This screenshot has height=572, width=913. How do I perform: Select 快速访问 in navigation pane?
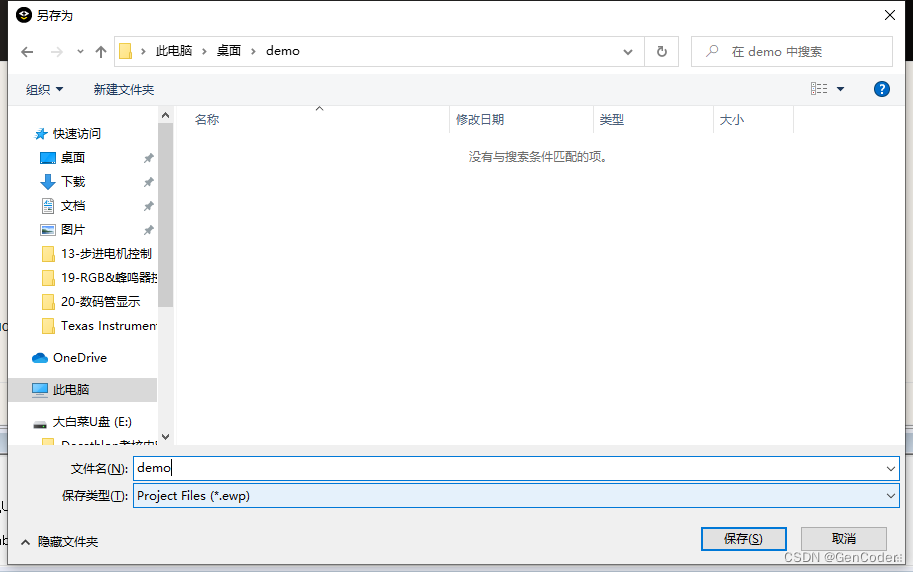tap(76, 134)
